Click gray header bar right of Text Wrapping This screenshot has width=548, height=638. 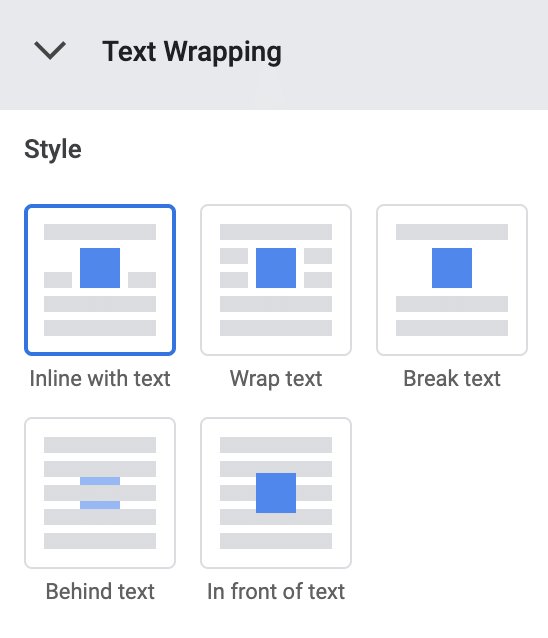415,55
